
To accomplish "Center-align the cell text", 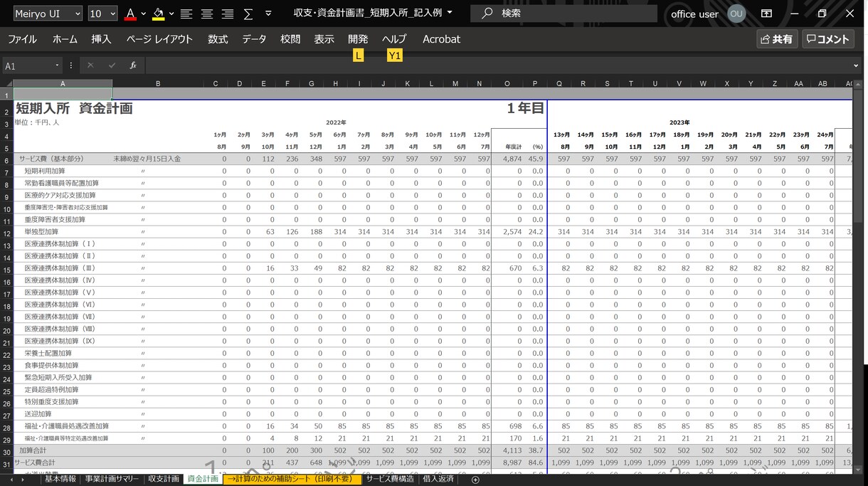I will 207,14.
